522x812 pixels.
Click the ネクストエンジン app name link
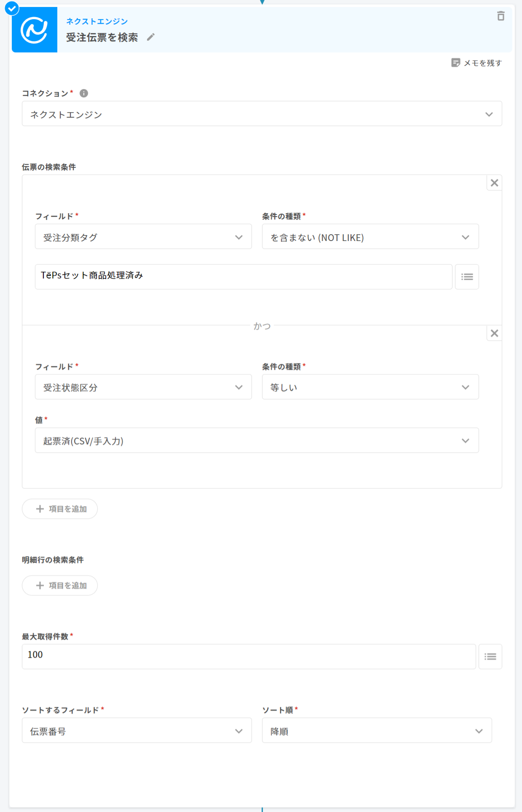[x=97, y=21]
